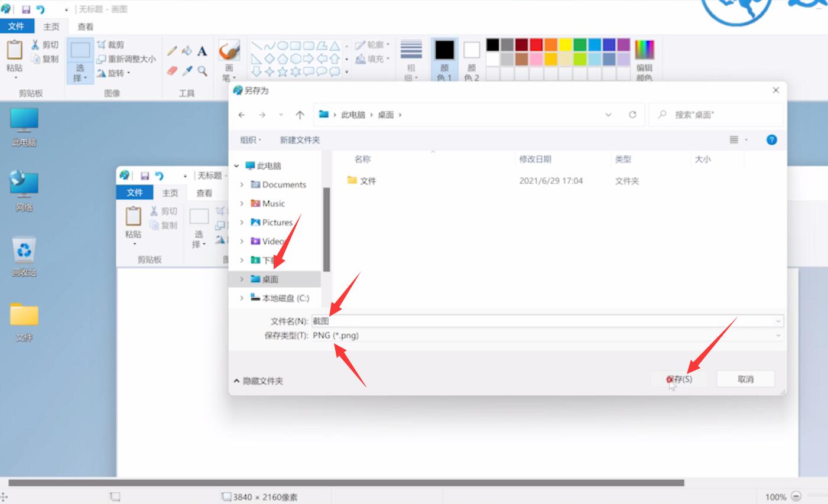The height and width of the screenshot is (504, 828).
Task: Go back in the Save As dialog
Action: pos(242,115)
